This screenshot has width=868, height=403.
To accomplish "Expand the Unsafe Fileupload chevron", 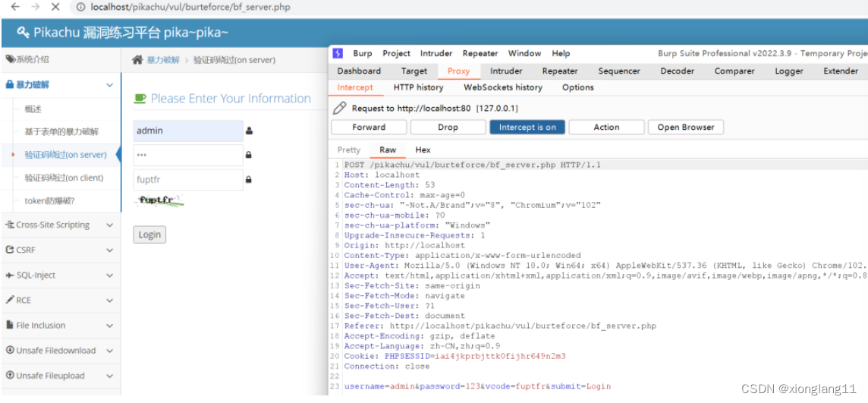I will [109, 376].
